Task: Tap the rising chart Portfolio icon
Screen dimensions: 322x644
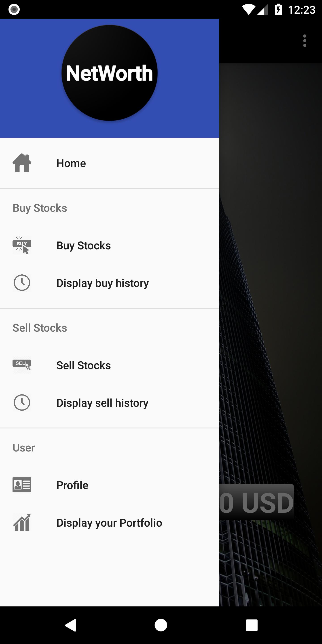Action: tap(22, 522)
